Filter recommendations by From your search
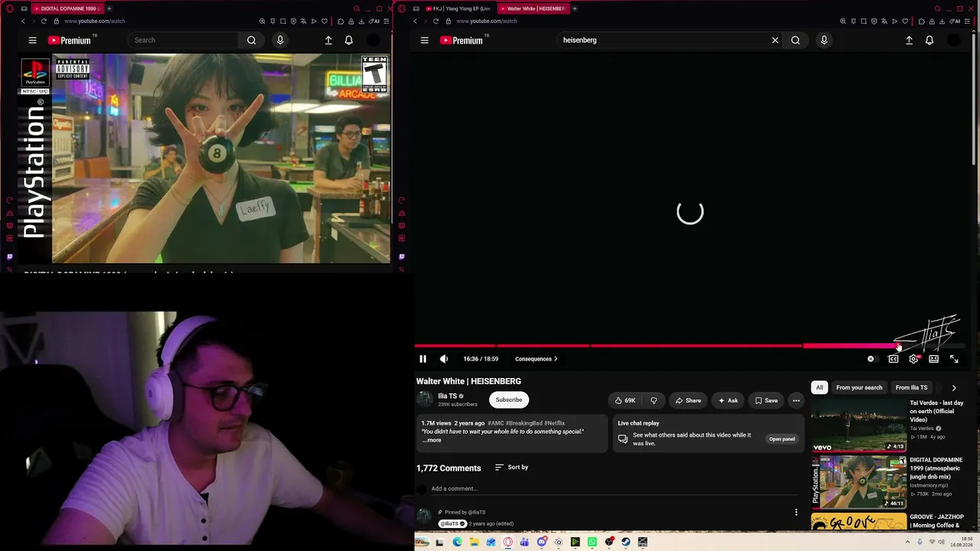 coord(859,387)
